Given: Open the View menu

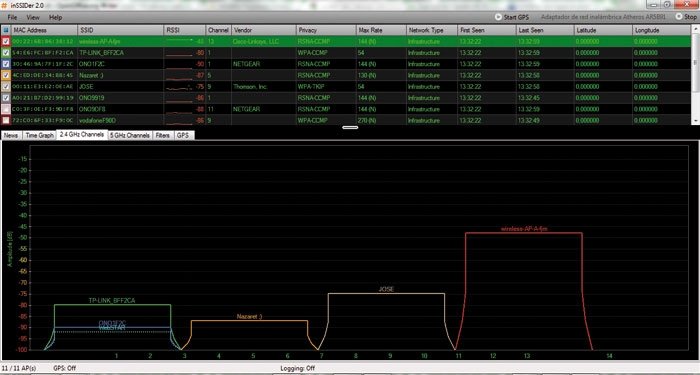Looking at the screenshot, I should pyautogui.click(x=33, y=17).
